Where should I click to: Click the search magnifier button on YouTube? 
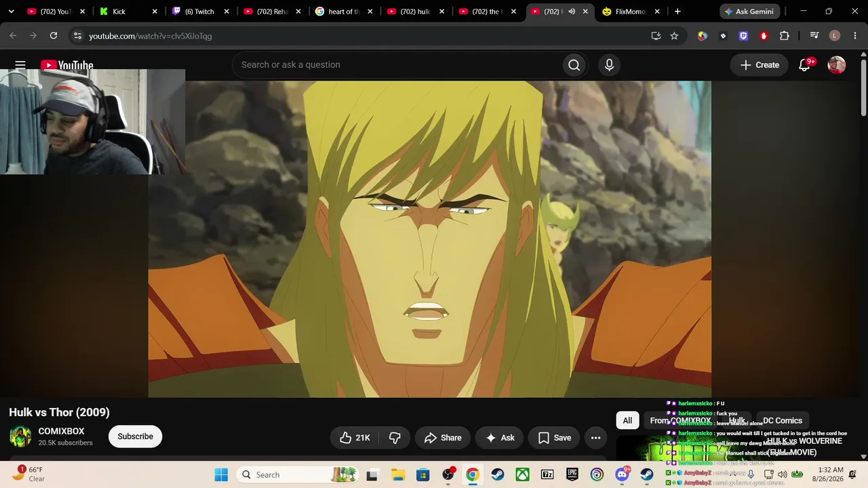tap(574, 65)
